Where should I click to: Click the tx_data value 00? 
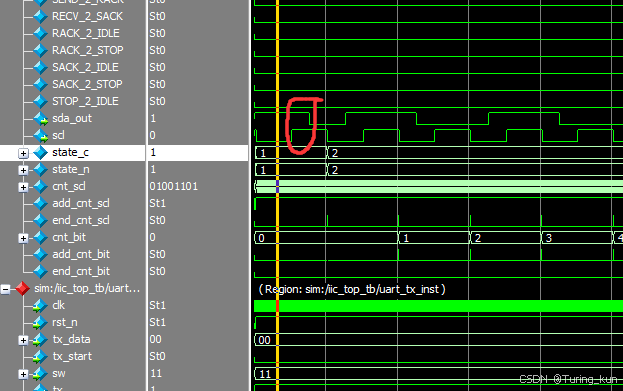tap(155, 340)
